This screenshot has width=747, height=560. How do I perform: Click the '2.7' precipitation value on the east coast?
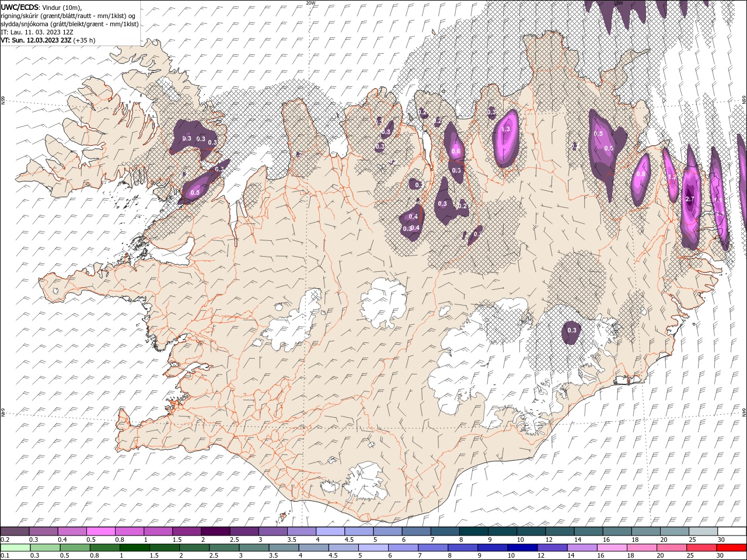(x=690, y=199)
